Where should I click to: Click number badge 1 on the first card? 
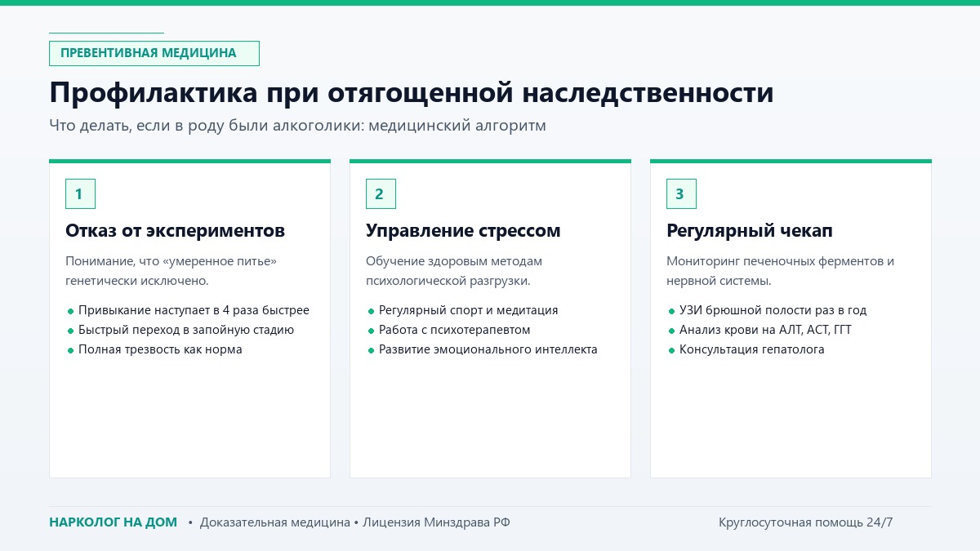click(x=80, y=194)
